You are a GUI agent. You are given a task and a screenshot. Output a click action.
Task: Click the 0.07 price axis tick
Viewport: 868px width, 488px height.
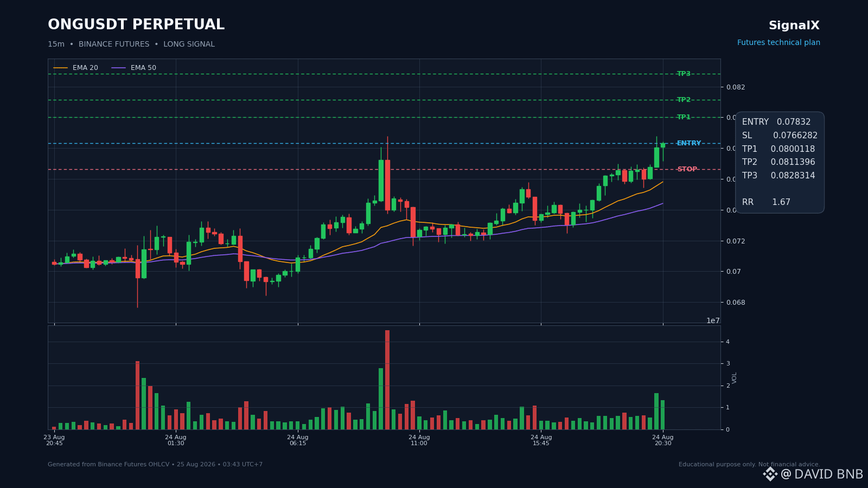point(733,272)
